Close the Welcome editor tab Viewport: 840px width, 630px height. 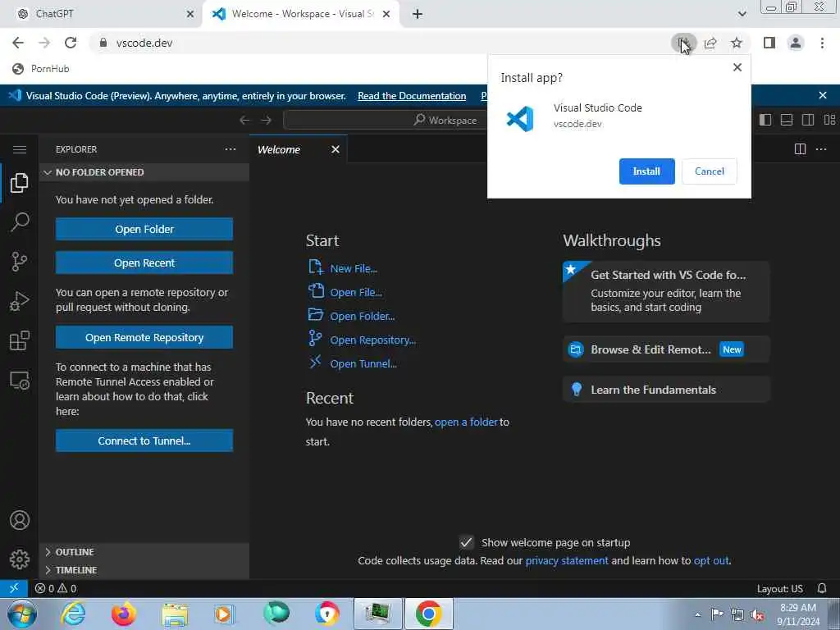click(336, 149)
